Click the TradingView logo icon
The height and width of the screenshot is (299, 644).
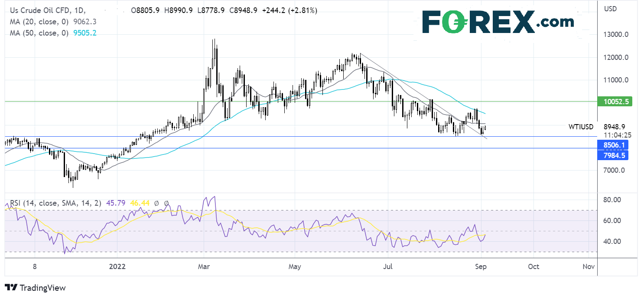click(x=11, y=287)
